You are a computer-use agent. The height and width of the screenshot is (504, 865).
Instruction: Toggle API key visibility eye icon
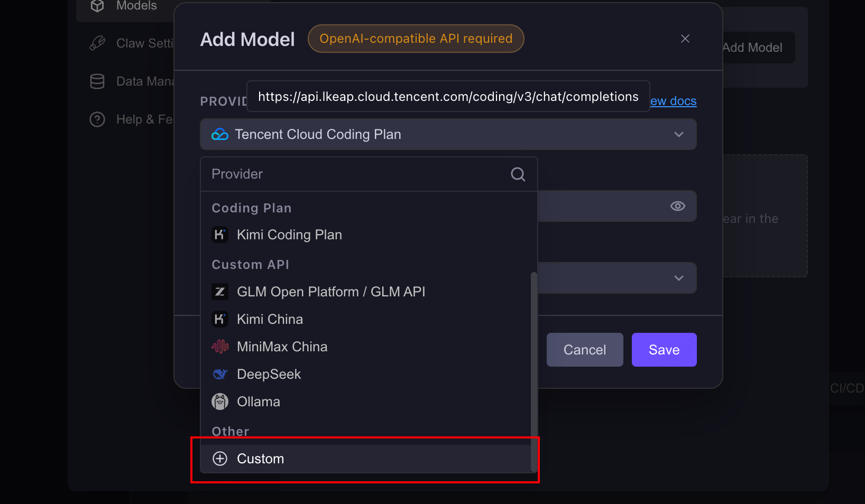click(x=678, y=206)
